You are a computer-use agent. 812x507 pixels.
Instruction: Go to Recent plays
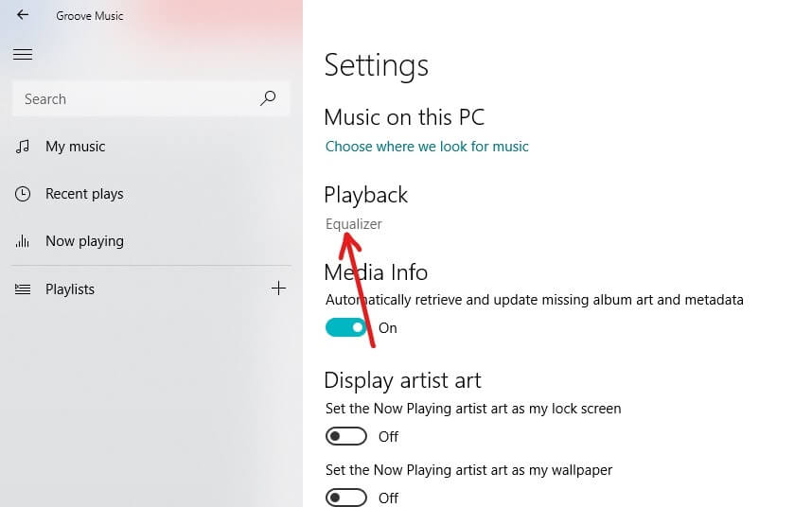point(84,194)
